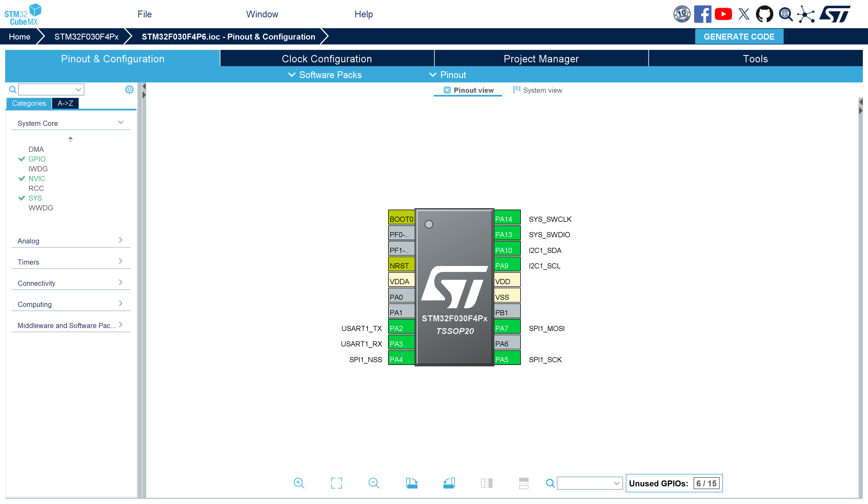Image resolution: width=868 pixels, height=504 pixels.
Task: Open the Project Manager tab
Action: click(541, 59)
